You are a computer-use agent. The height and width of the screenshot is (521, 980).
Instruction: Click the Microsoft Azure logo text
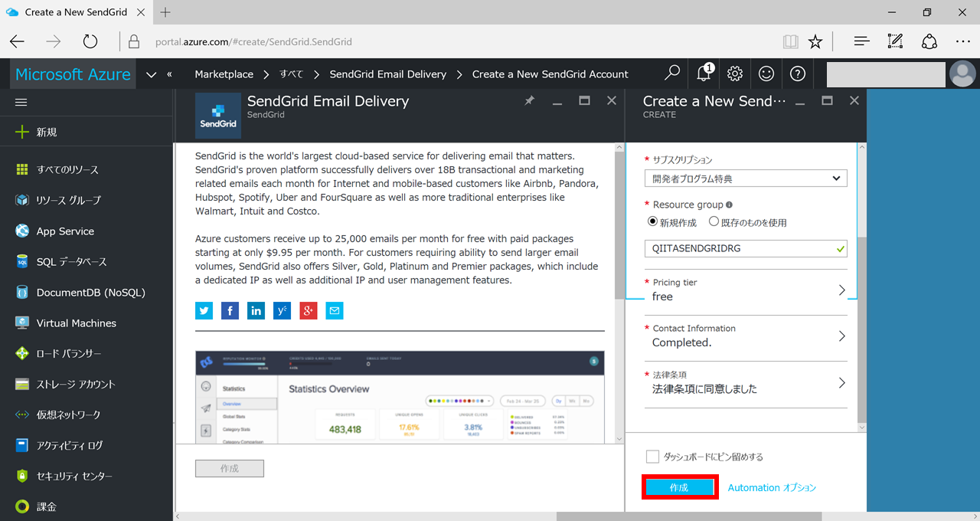(x=73, y=74)
